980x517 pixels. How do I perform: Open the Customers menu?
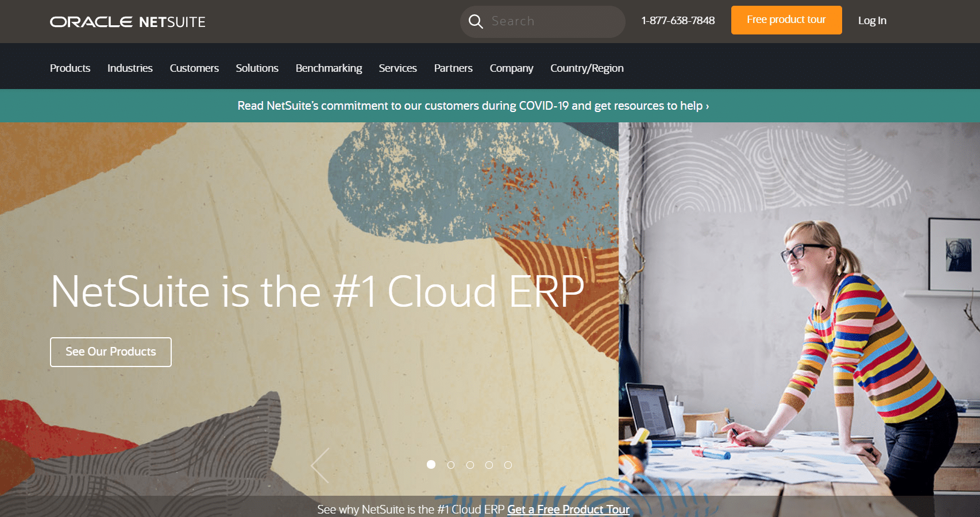[x=194, y=68]
